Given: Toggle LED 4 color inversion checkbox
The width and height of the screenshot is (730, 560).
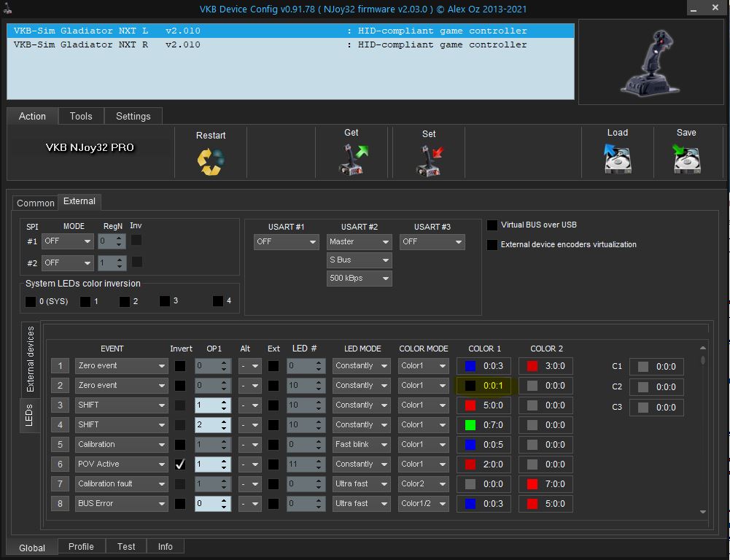Looking at the screenshot, I should coord(218,300).
